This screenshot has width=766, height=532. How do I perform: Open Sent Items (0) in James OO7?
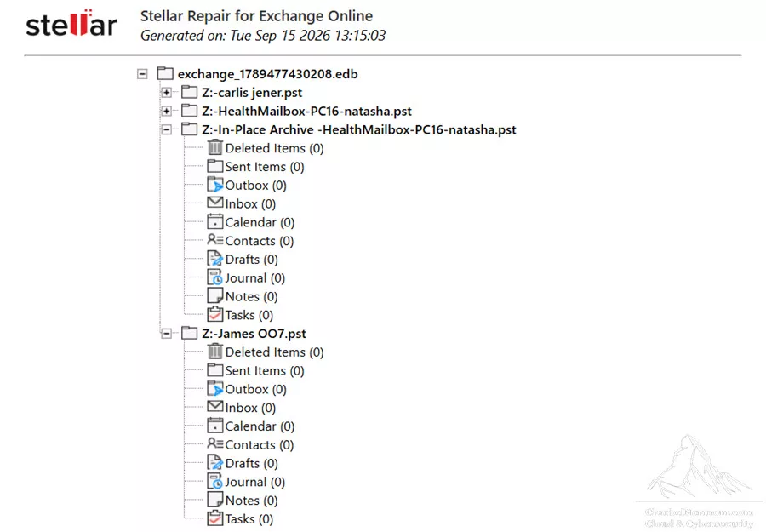point(265,371)
